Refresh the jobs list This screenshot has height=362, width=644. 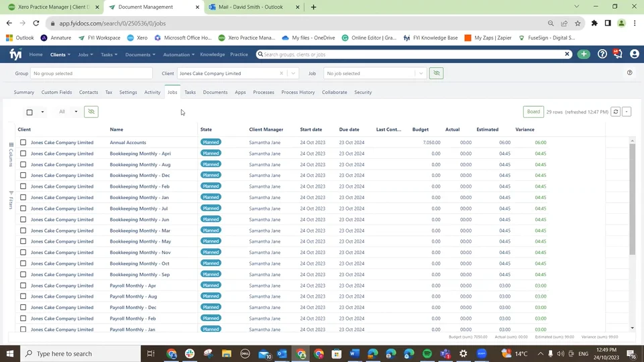tap(615, 112)
